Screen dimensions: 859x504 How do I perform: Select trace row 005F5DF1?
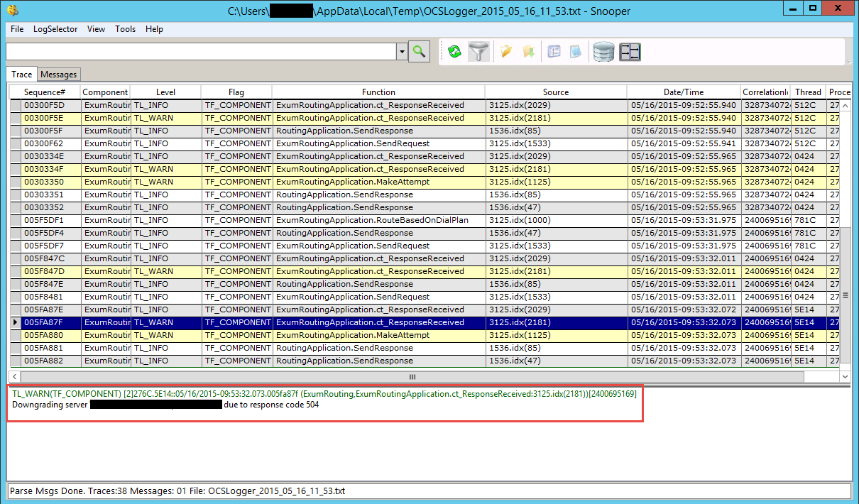click(424, 220)
